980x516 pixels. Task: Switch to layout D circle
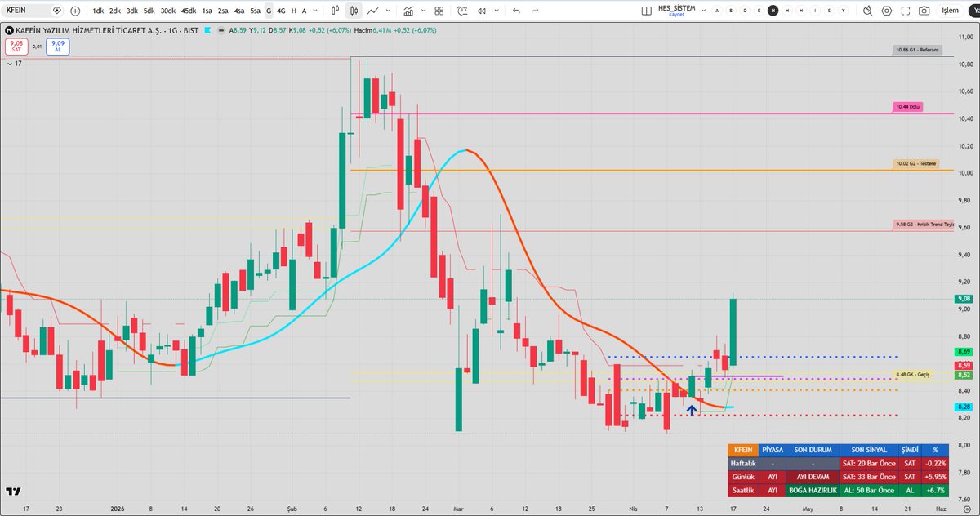click(745, 11)
